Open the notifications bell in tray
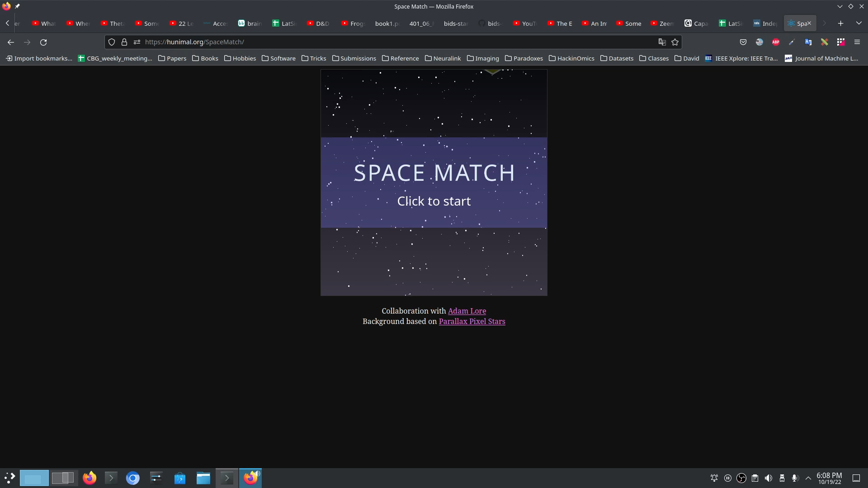Image resolution: width=868 pixels, height=488 pixels. pos(714,478)
